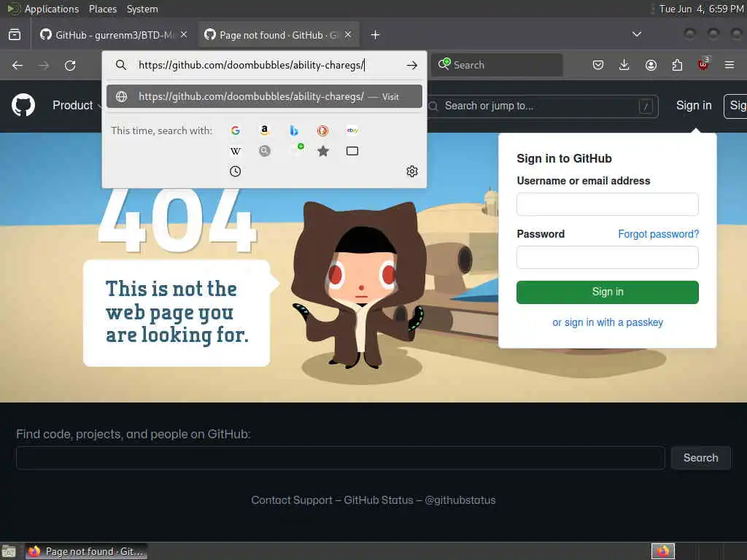This screenshot has height=560, width=747.
Task: Switch to the GitHub - gurrenm3/BTD tab
Action: [115, 35]
